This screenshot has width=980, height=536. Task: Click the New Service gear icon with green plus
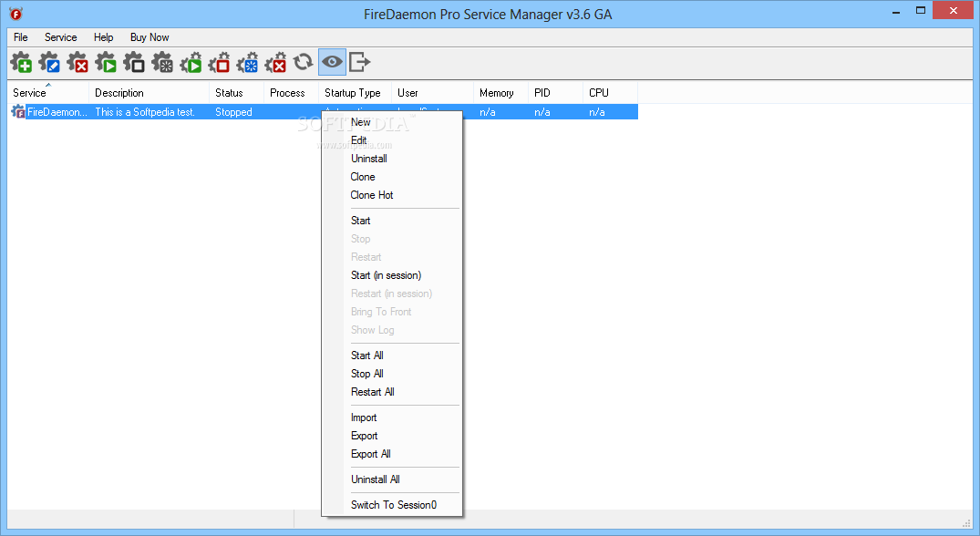click(21, 62)
